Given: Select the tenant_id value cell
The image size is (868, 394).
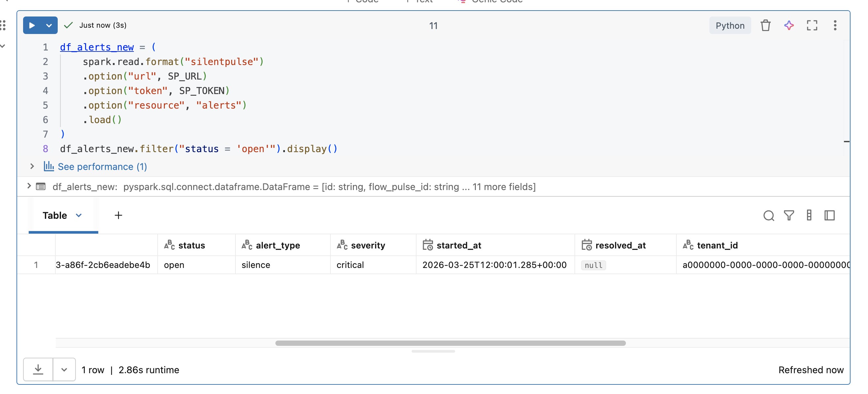Looking at the screenshot, I should click(763, 265).
